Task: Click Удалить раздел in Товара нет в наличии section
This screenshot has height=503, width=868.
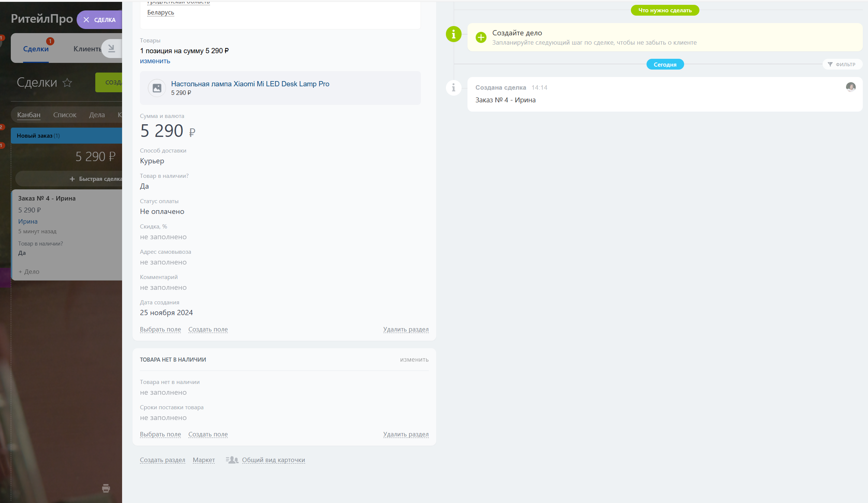Action: [406, 434]
